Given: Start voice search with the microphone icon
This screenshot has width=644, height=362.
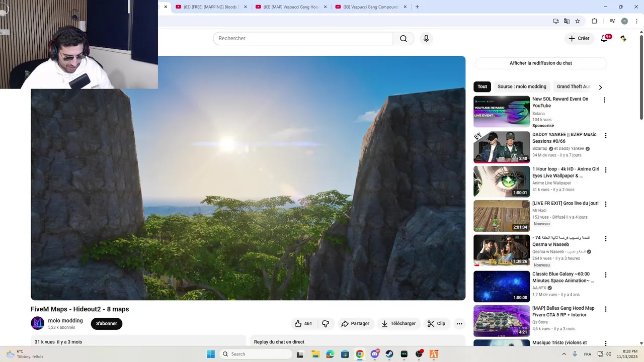Looking at the screenshot, I should 426,39.
